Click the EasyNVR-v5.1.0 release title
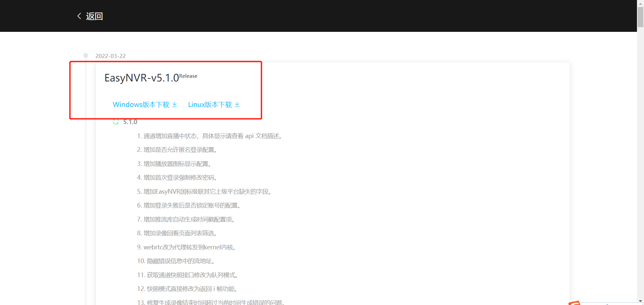644x305 pixels. point(142,78)
